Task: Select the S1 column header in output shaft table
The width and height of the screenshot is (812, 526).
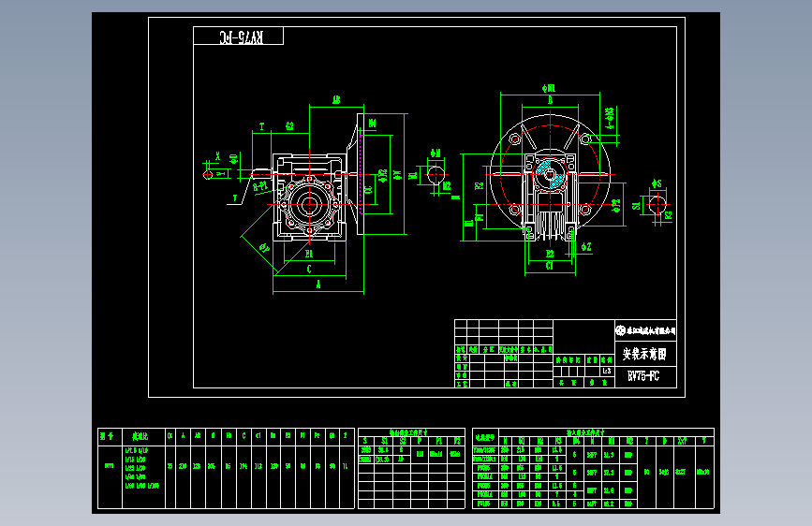Action: (x=384, y=441)
